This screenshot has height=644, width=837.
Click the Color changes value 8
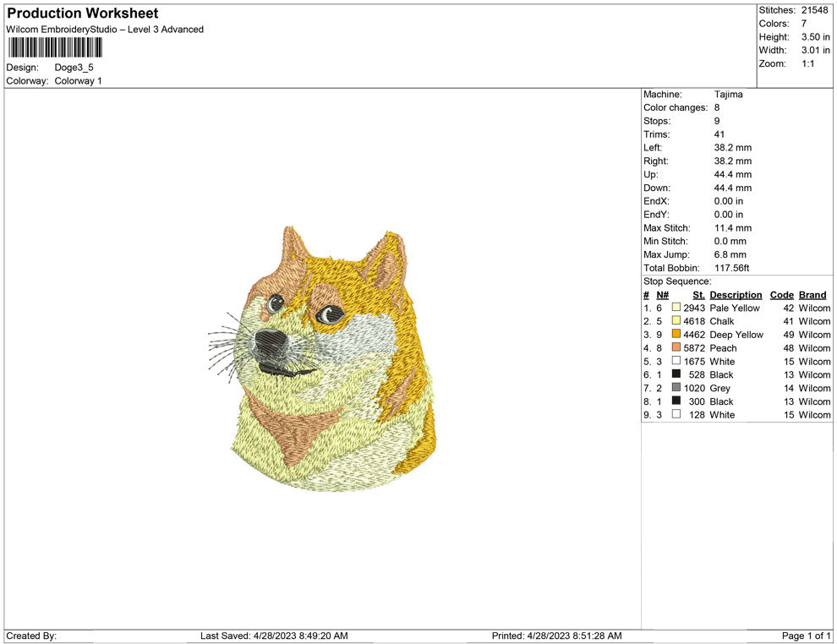(x=717, y=107)
